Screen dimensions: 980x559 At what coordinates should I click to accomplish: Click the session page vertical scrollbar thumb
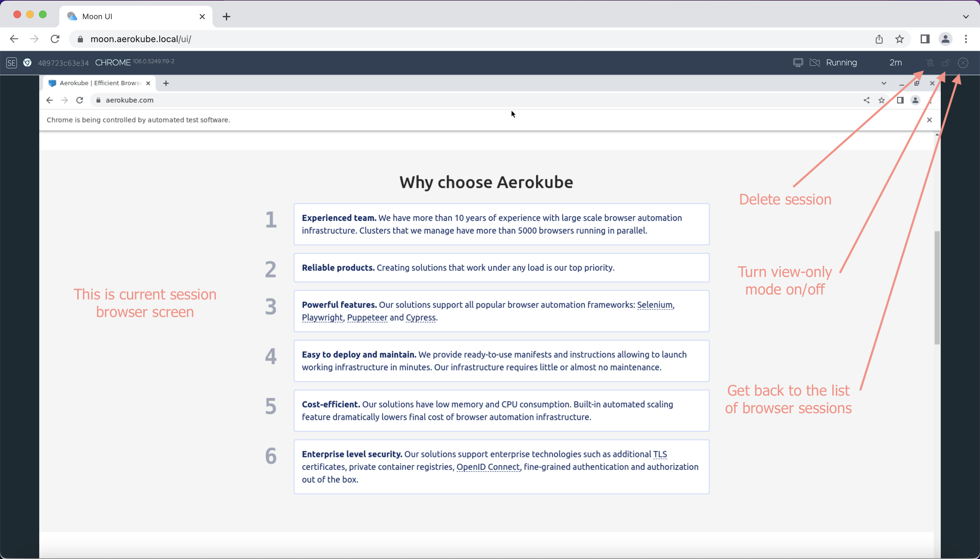(x=937, y=287)
